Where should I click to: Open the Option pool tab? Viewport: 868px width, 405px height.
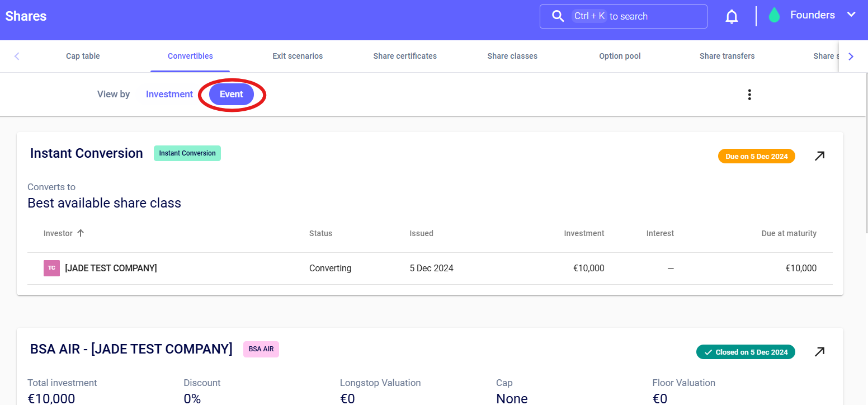coord(620,56)
